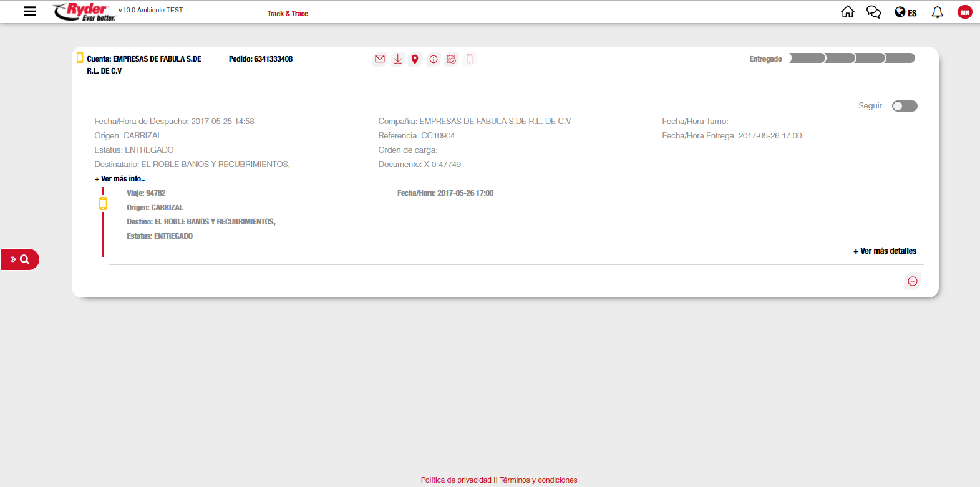Open the chat bubbles icon
This screenshot has width=980, height=487.
click(873, 12)
